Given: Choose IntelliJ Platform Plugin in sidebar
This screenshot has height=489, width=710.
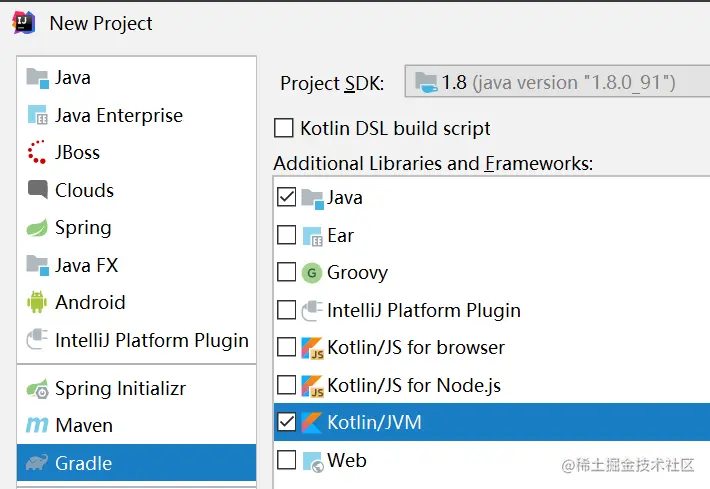Looking at the screenshot, I should [x=151, y=340].
